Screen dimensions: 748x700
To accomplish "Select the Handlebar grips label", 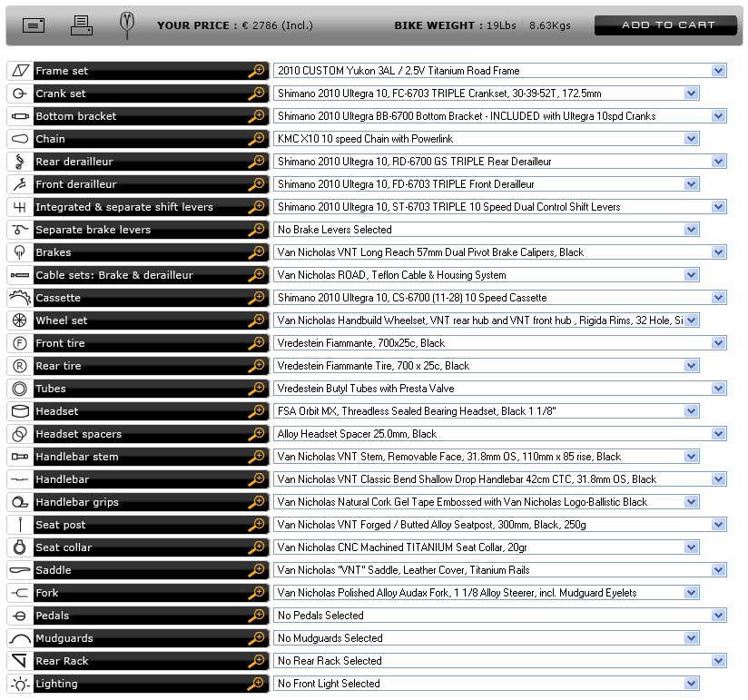I will point(77,502).
